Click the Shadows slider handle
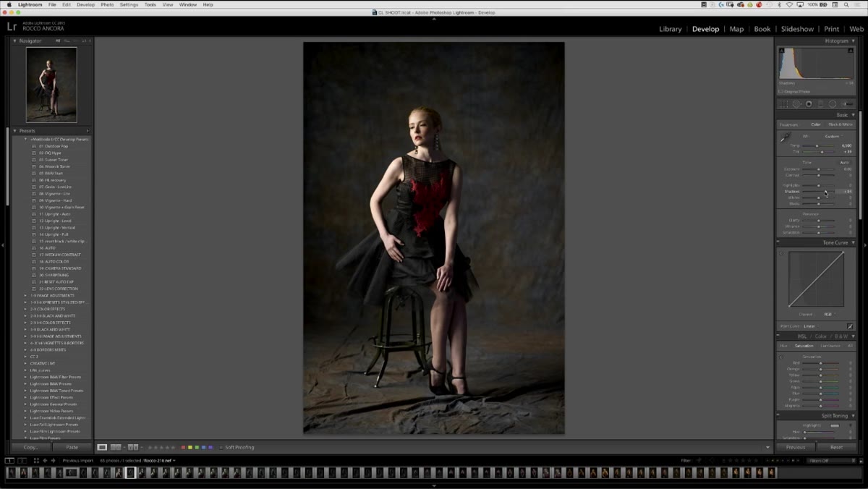 tap(825, 192)
